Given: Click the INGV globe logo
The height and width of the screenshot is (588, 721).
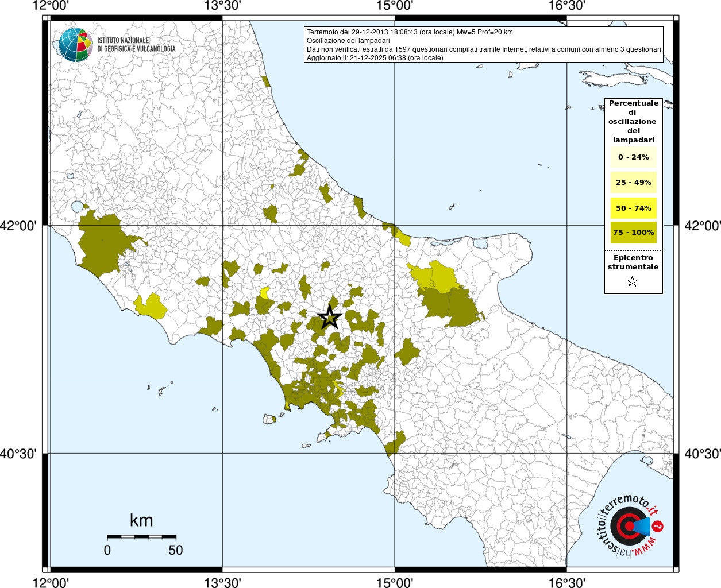Looking at the screenshot, I should [75, 45].
